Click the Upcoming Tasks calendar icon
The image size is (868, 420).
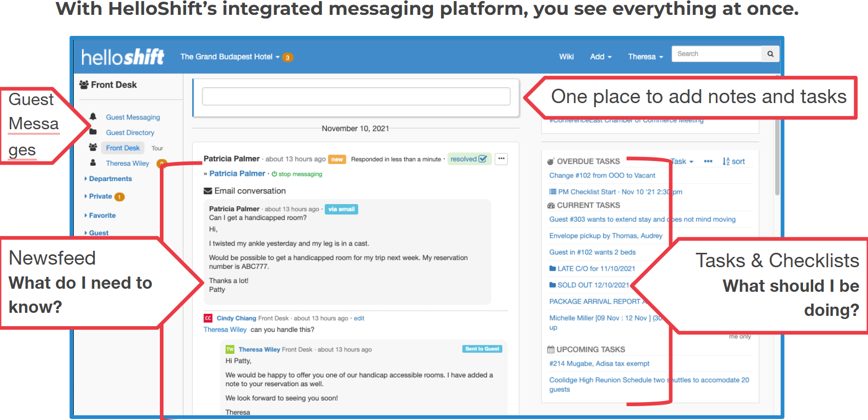point(551,350)
